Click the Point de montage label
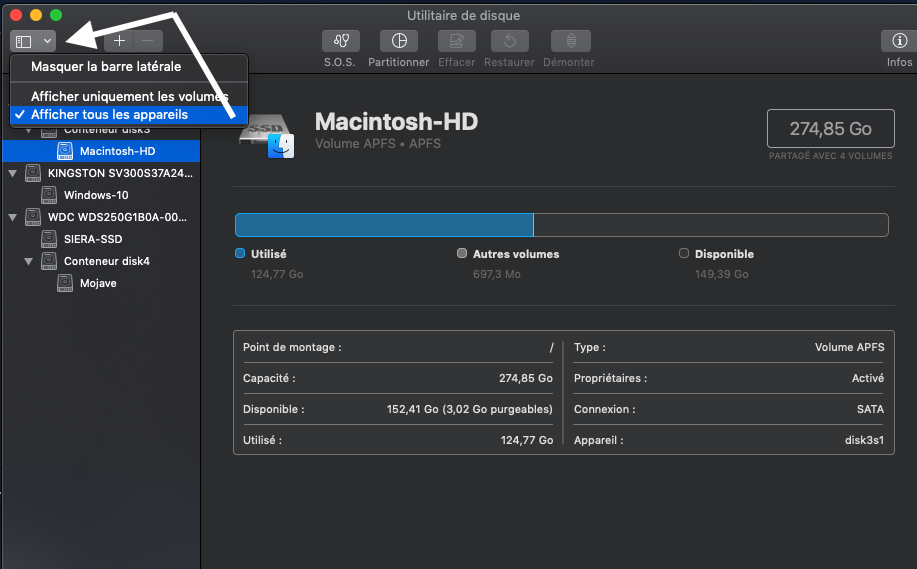 coord(292,347)
